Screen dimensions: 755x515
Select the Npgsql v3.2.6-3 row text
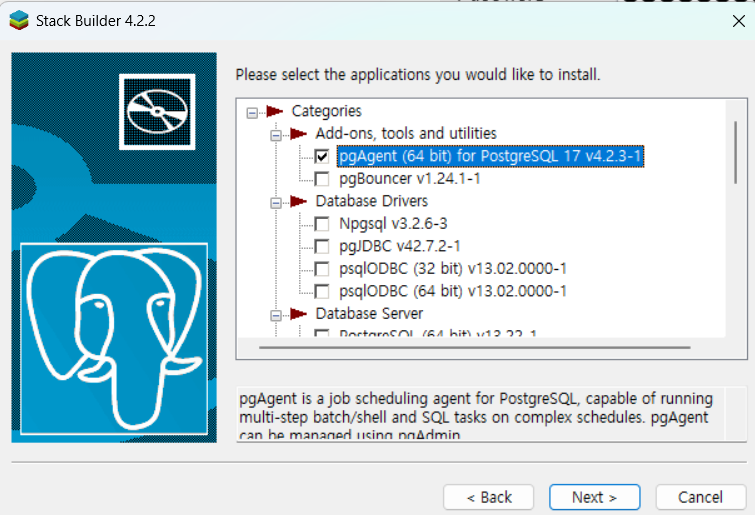click(393, 224)
